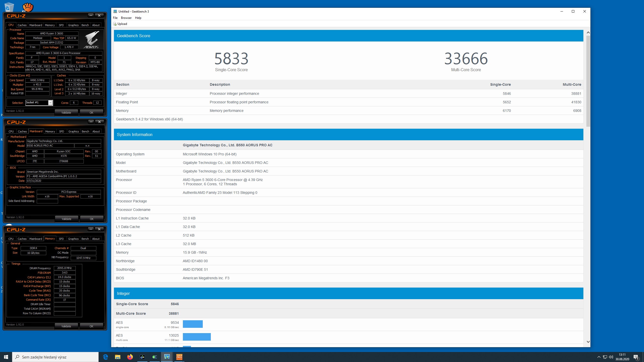Click OK in the Memory CPU-Z window
The height and width of the screenshot is (362, 644).
92,326
